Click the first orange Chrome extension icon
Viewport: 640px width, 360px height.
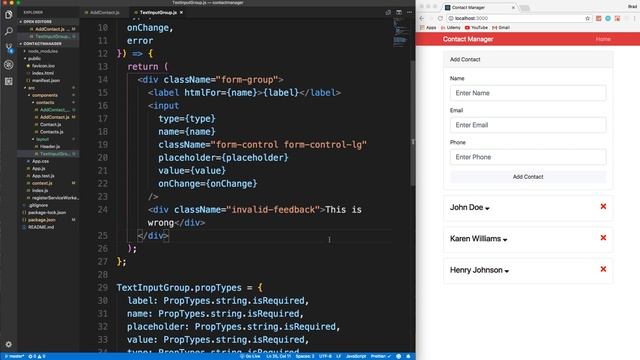[x=598, y=18]
